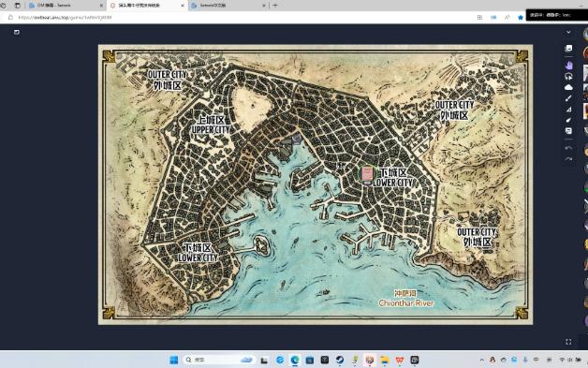588x368 pixels.
Task: Select the grey token near the harbor's north shore
Action: point(296,140)
